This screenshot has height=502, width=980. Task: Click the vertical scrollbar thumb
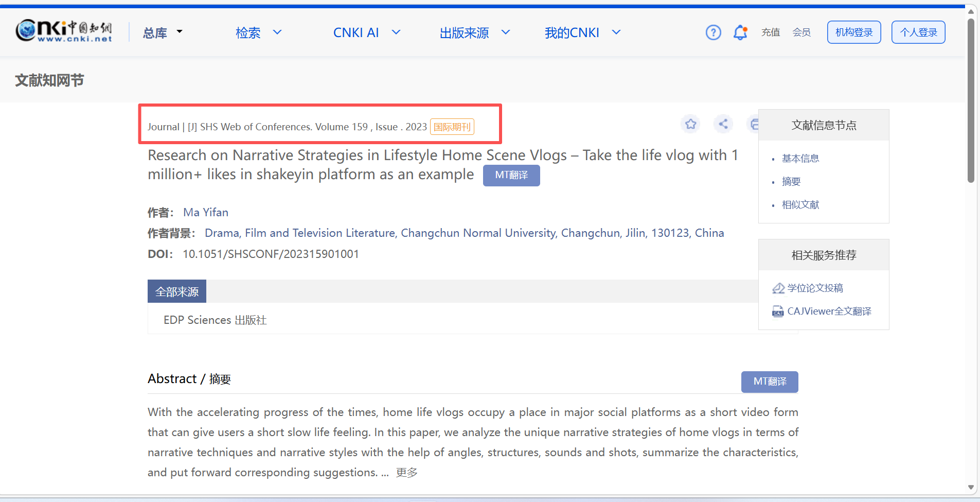(971, 100)
